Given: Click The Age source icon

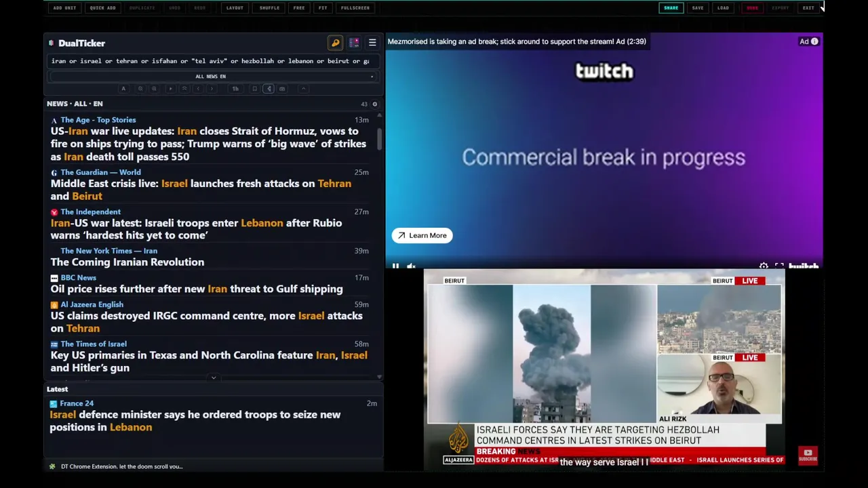Looking at the screenshot, I should [x=54, y=120].
